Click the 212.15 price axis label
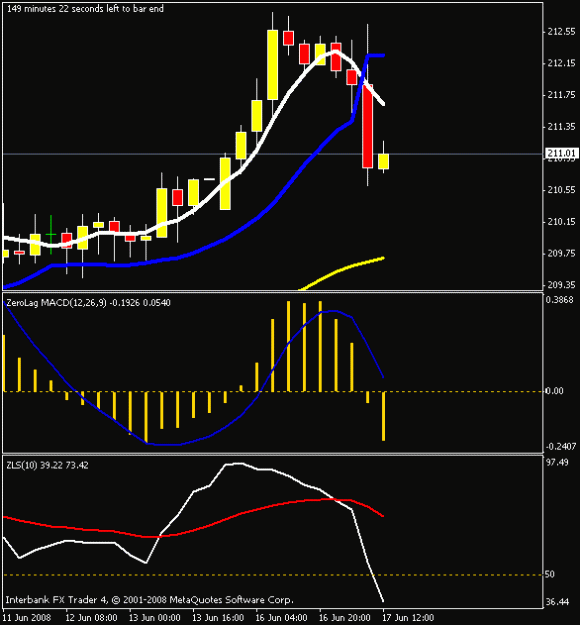 (x=561, y=63)
